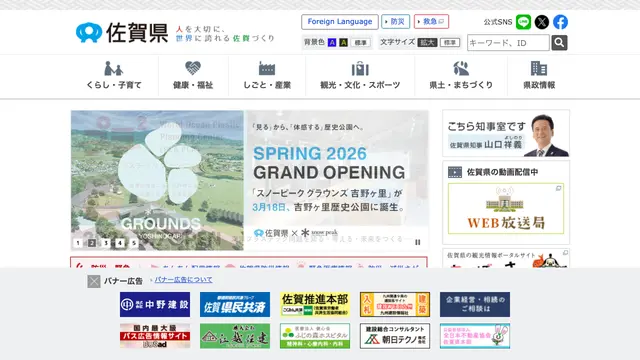
Task: Close the banner ad panel with X
Action: coord(94,281)
